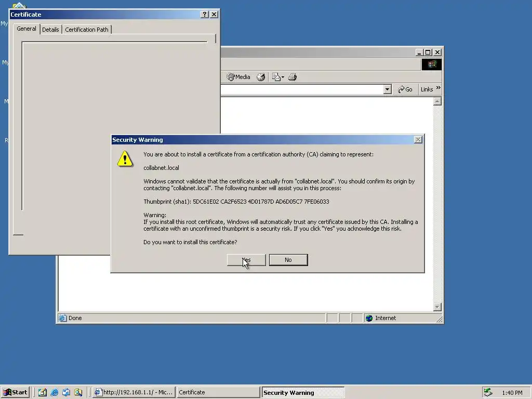Close the Security Warning dialog
The image size is (532, 399).
[418, 140]
